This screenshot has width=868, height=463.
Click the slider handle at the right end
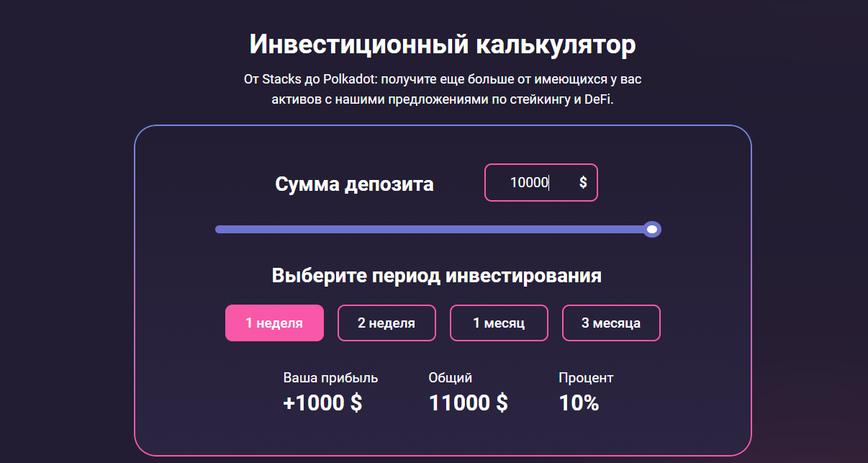click(652, 229)
